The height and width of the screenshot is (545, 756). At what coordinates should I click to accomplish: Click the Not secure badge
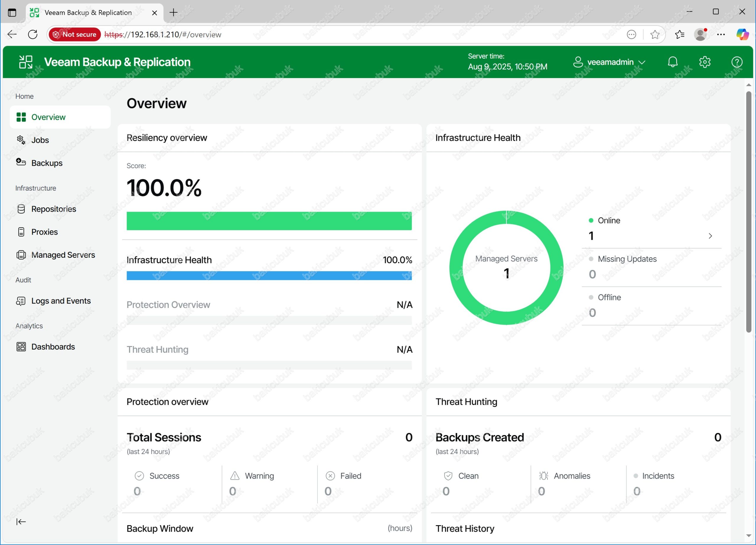(75, 34)
